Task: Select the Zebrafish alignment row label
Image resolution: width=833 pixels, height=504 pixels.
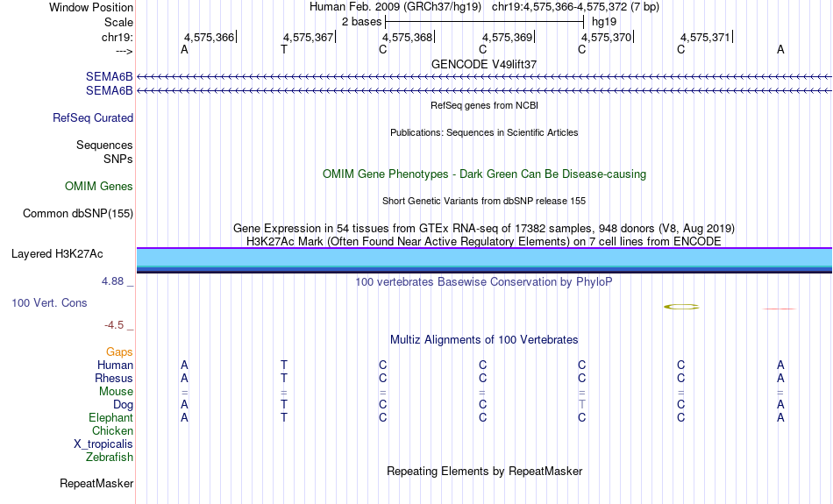Action: click(x=110, y=457)
